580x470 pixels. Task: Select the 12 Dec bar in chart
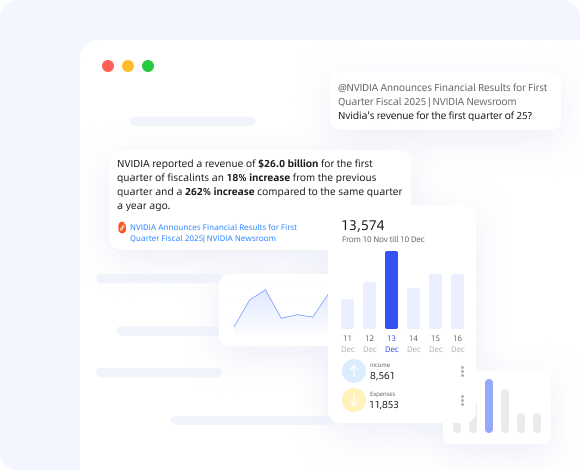point(370,305)
